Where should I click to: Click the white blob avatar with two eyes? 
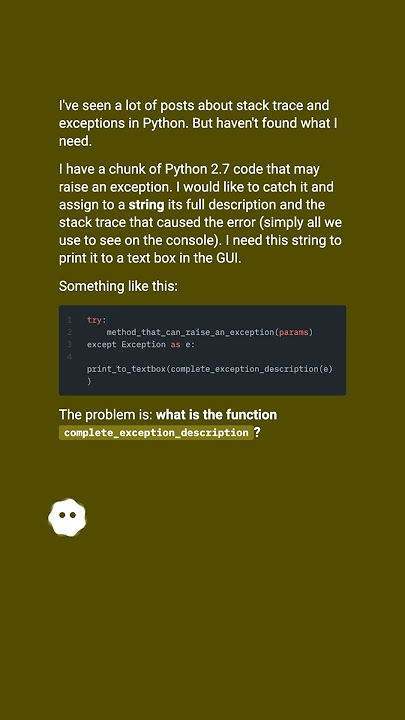[67, 518]
